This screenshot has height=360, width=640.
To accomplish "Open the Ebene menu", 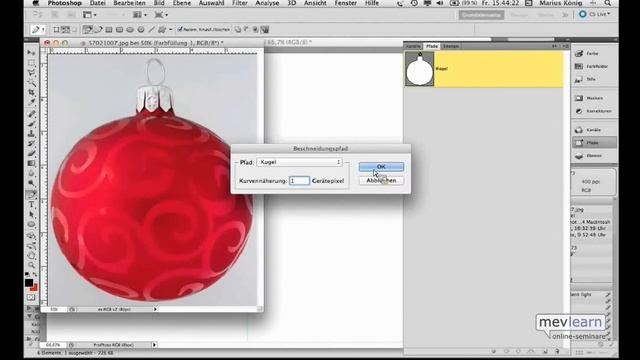I will coord(182,3).
